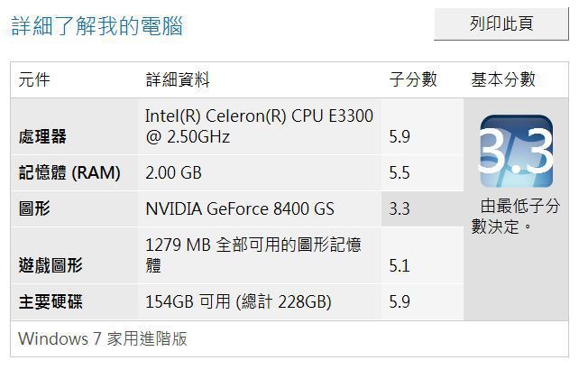Select the 主要硬碟 row label
The image size is (588, 370).
click(51, 301)
